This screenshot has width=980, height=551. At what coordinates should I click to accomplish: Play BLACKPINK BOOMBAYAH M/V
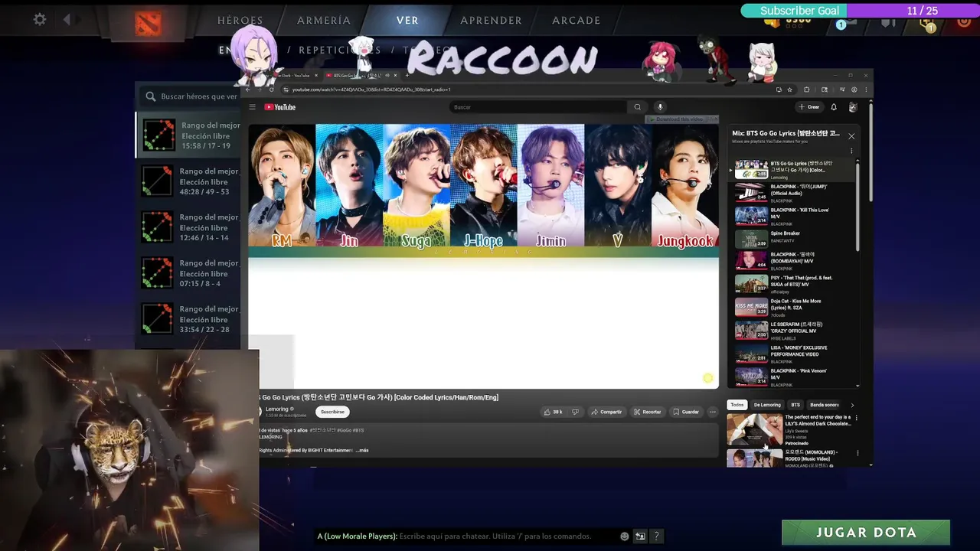(793, 262)
